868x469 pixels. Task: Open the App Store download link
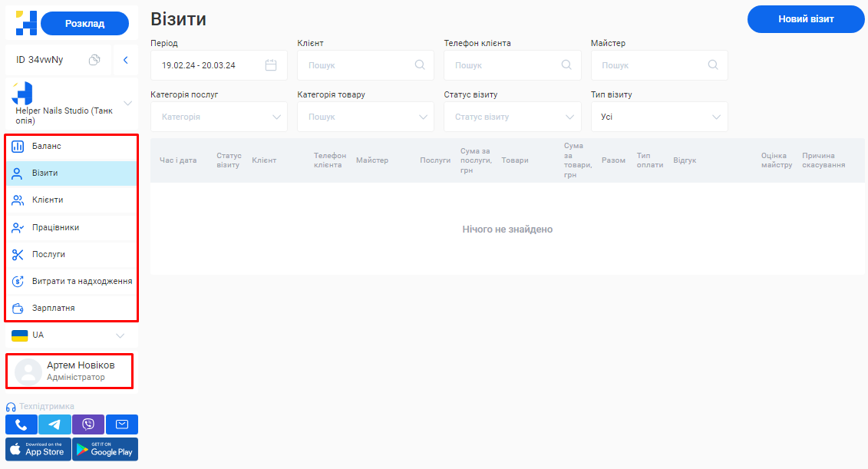click(x=38, y=450)
